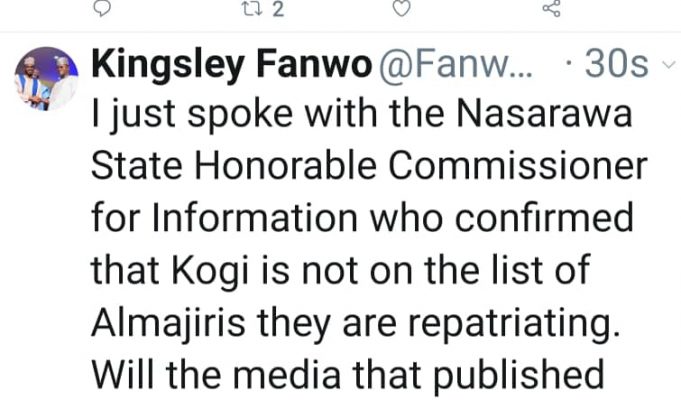
Task: Tap the word Nasarawa in tweet
Action: coord(543,114)
